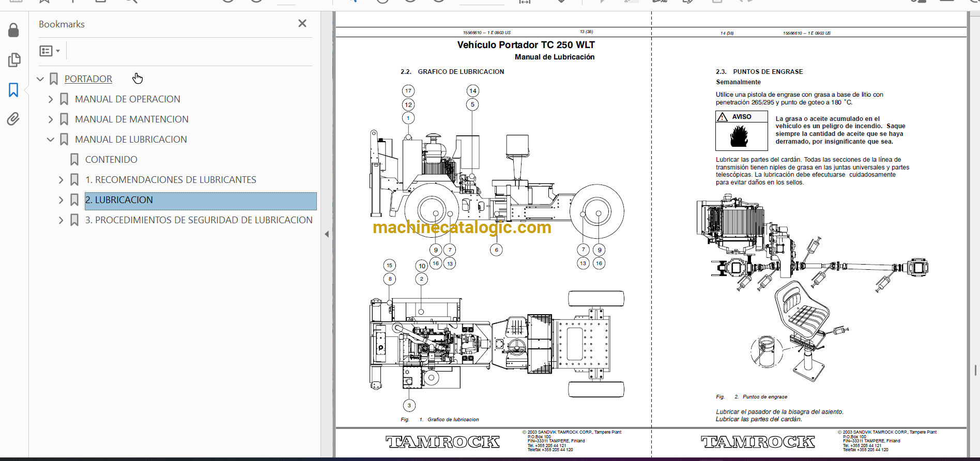Click 'Lubricar el pasador de la bisagra' text
Viewport: 980px width, 461px height.
(779, 412)
